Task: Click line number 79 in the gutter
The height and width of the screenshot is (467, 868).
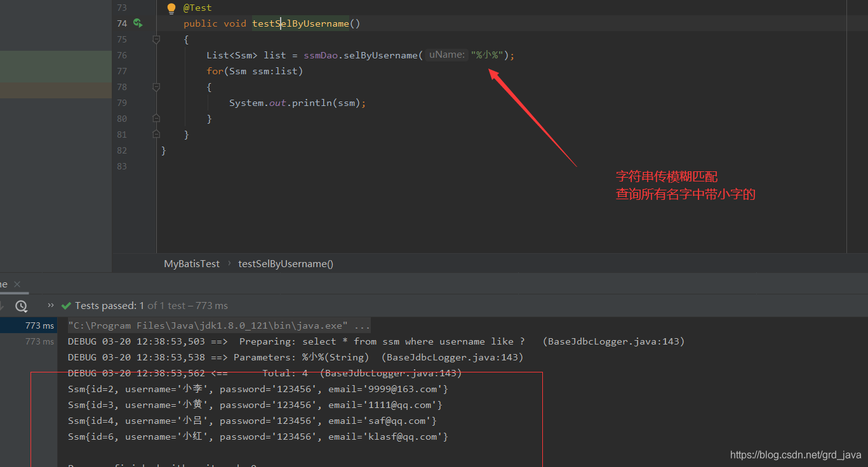Action: tap(121, 103)
